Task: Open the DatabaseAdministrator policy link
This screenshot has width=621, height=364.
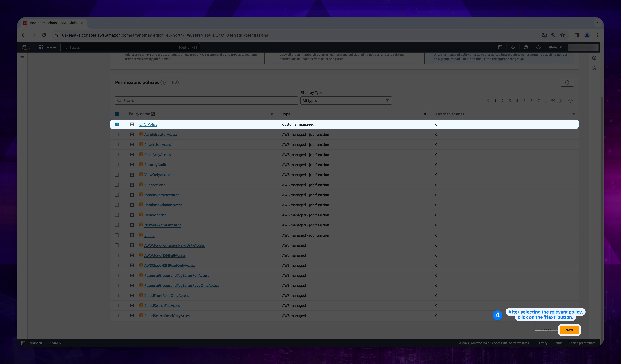Action: pyautogui.click(x=163, y=205)
